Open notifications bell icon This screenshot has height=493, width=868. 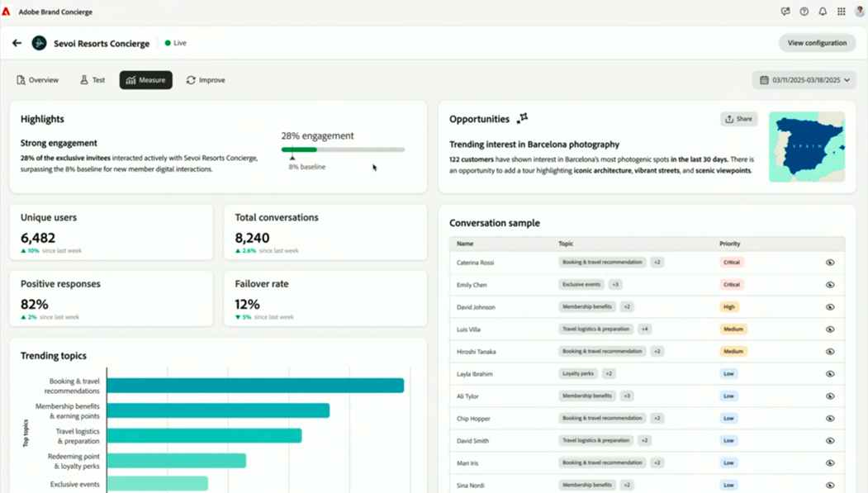pyautogui.click(x=823, y=12)
